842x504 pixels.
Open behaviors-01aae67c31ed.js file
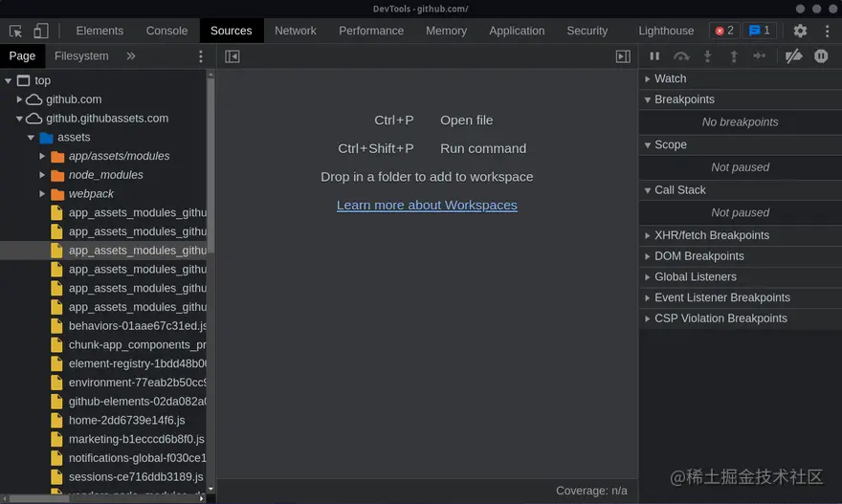click(103, 326)
